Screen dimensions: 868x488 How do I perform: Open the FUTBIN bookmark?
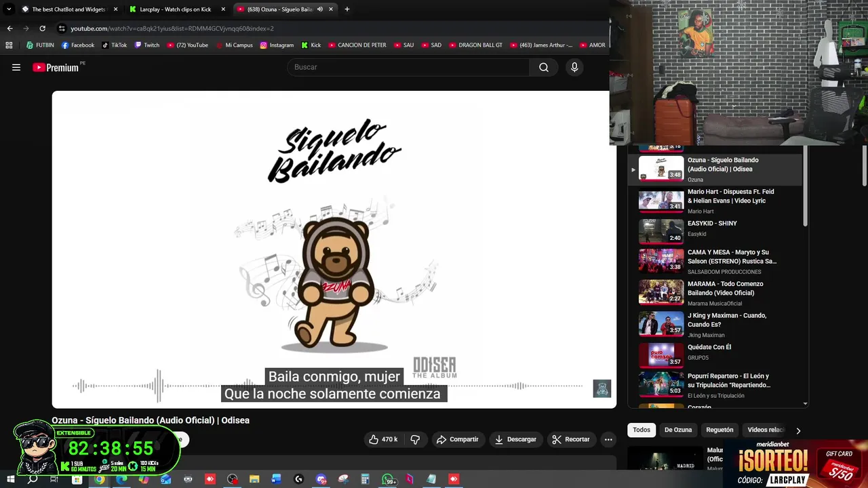tap(40, 45)
